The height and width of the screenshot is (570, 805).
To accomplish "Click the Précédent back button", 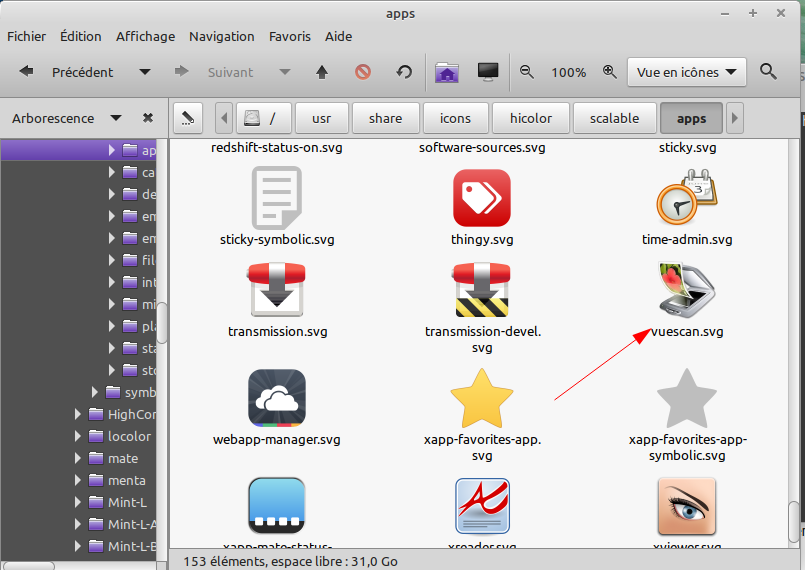I will 68,72.
